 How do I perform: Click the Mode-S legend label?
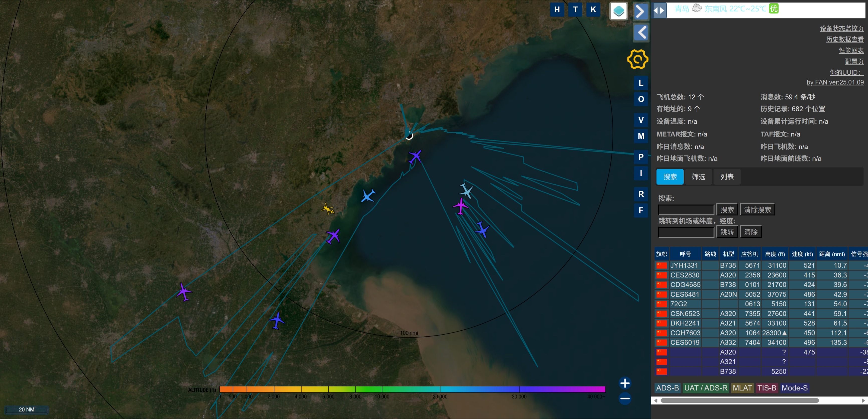click(x=794, y=388)
